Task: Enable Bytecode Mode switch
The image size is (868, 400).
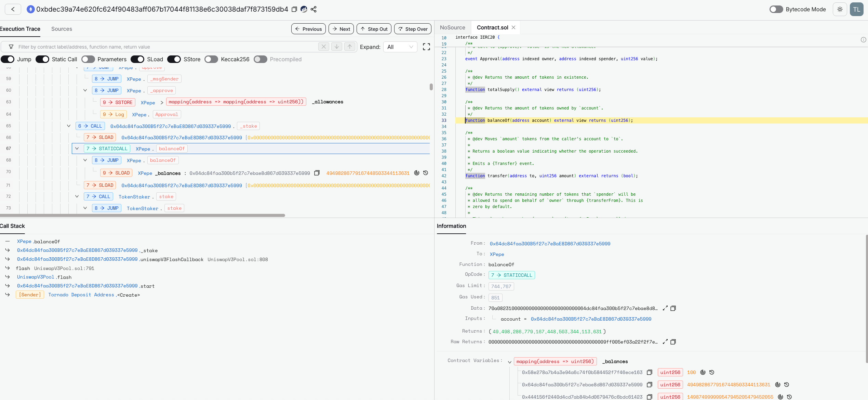Action: coord(776,9)
